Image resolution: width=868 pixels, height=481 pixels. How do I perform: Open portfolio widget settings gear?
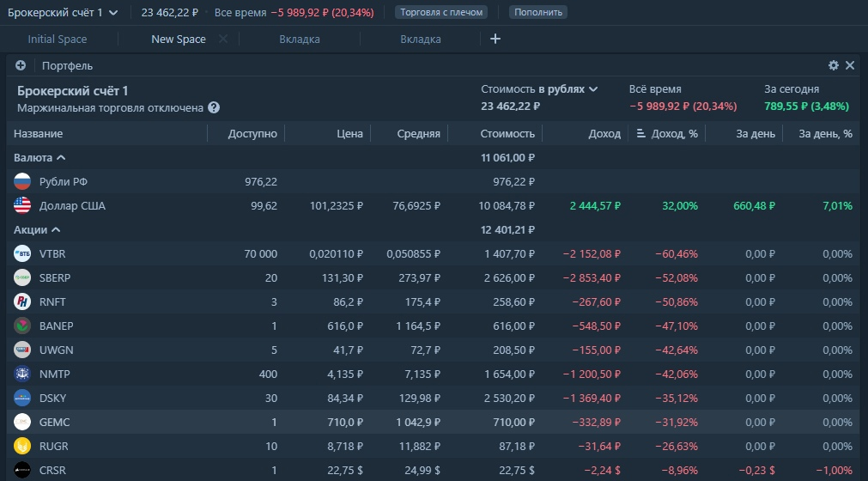[833, 65]
